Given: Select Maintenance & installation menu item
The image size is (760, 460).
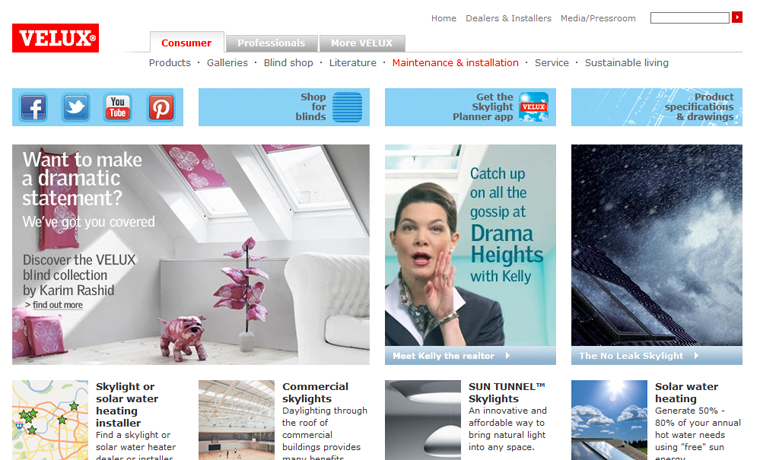Looking at the screenshot, I should (x=455, y=63).
